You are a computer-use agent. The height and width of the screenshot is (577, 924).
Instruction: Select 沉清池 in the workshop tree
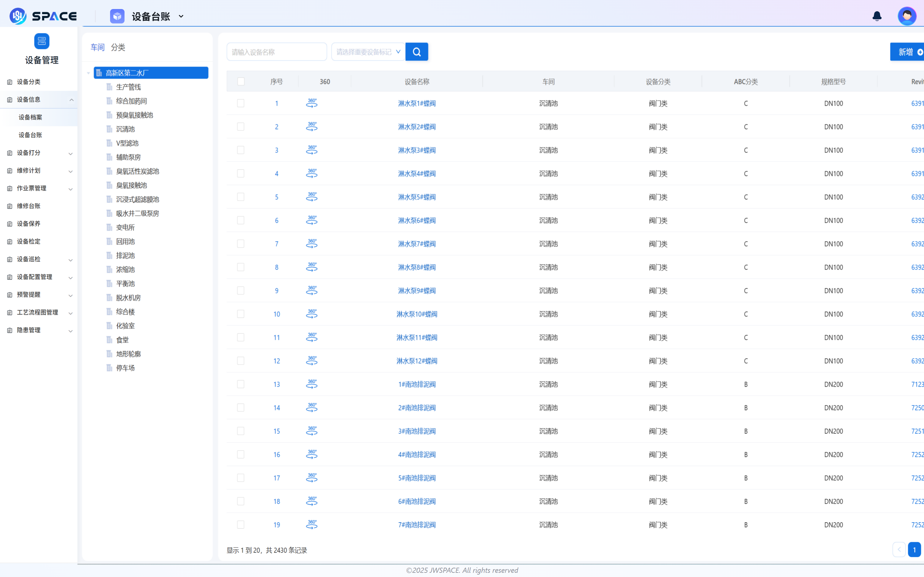pyautogui.click(x=125, y=129)
